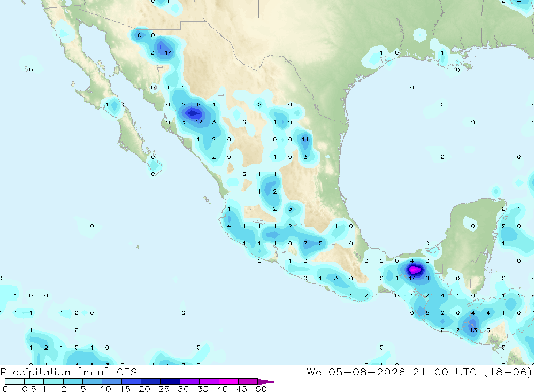Image resolution: width=535 pixels, height=392 pixels.
Task: Click the 'Precipitation [mm]' title text
Action: [55, 372]
